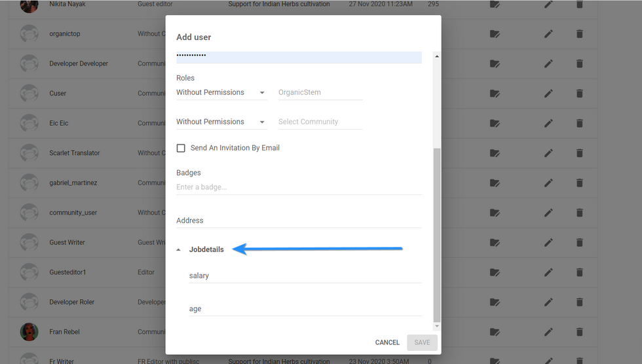This screenshot has width=642, height=364.
Task: Focus the password field with dots
Action: [299, 57]
